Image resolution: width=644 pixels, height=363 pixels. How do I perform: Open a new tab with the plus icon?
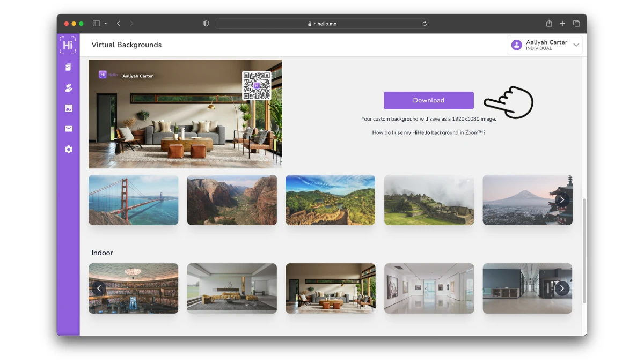coord(562,23)
